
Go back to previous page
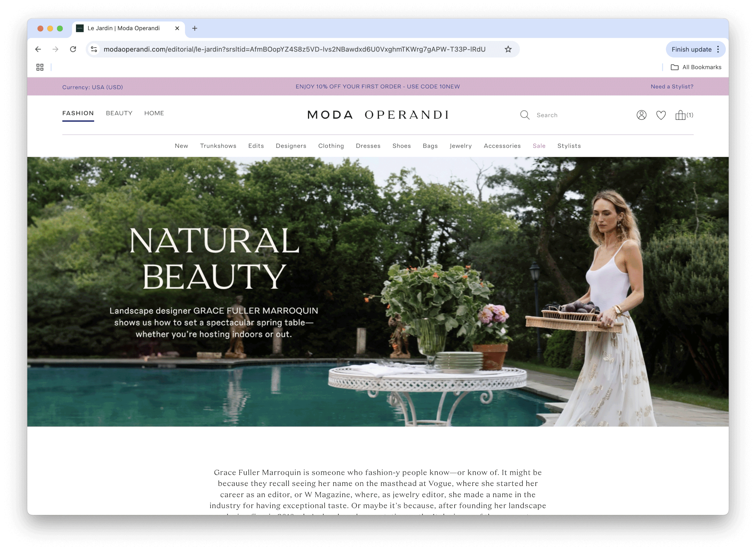coord(38,49)
